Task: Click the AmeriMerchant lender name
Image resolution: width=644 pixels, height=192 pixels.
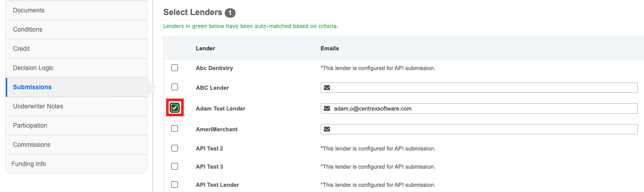Action: [216, 129]
